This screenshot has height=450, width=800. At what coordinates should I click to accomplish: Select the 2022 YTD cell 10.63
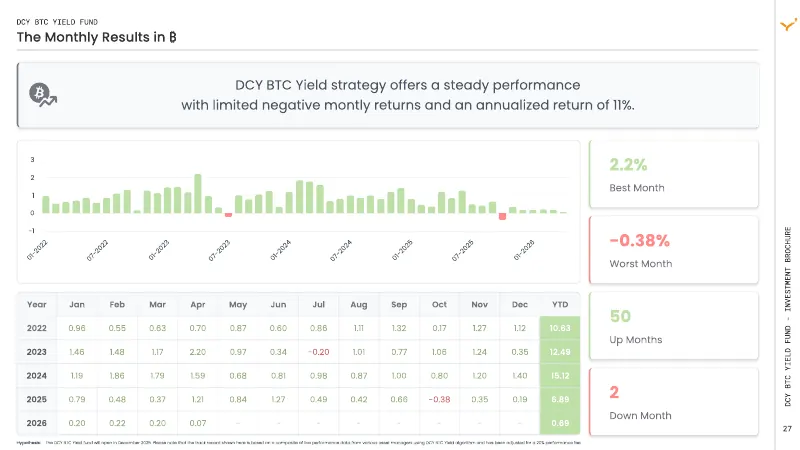pyautogui.click(x=560, y=328)
